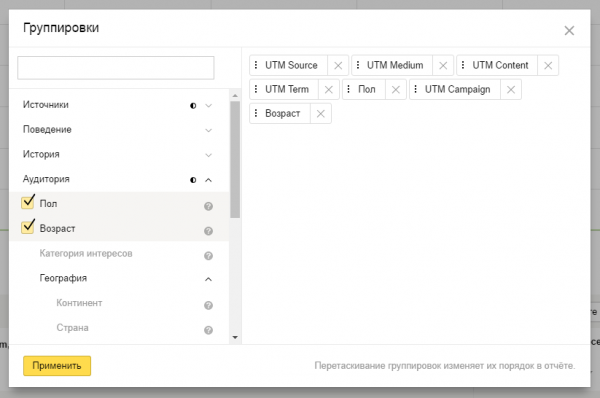Click the drag handle on UTM Campaign chip
The image size is (600, 398).
click(x=416, y=89)
